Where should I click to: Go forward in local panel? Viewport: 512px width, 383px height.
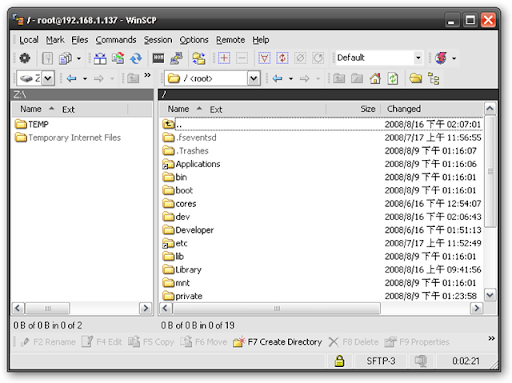tap(98, 79)
